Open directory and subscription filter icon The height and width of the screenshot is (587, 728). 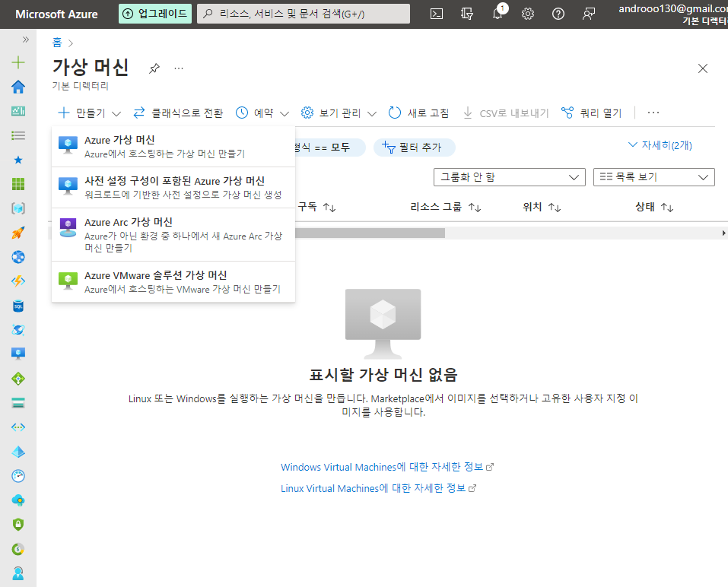[467, 14]
